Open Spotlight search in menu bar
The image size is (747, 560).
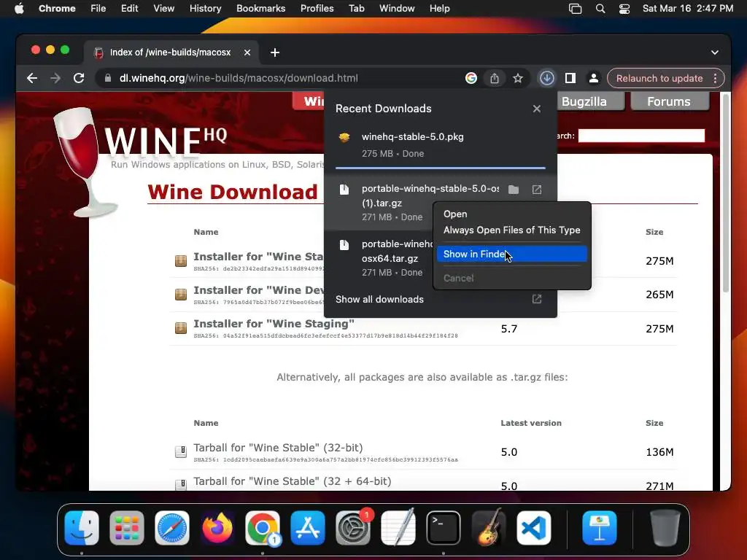coord(600,9)
